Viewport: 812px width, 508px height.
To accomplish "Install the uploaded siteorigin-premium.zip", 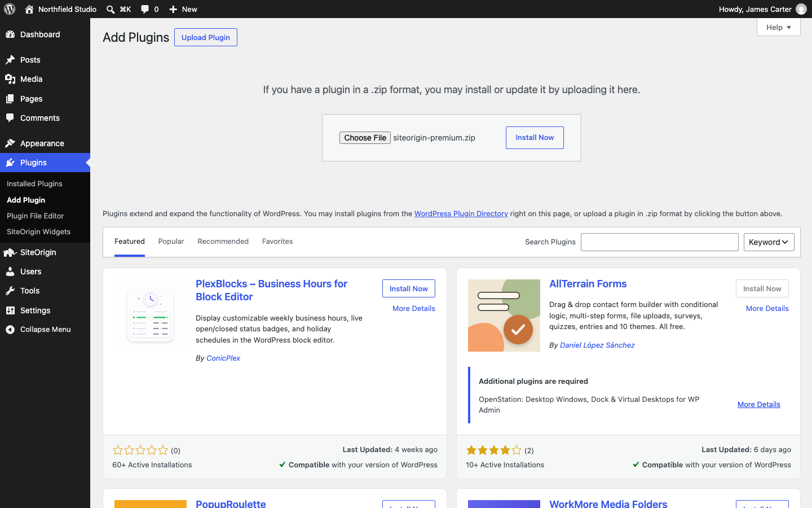I will (535, 138).
